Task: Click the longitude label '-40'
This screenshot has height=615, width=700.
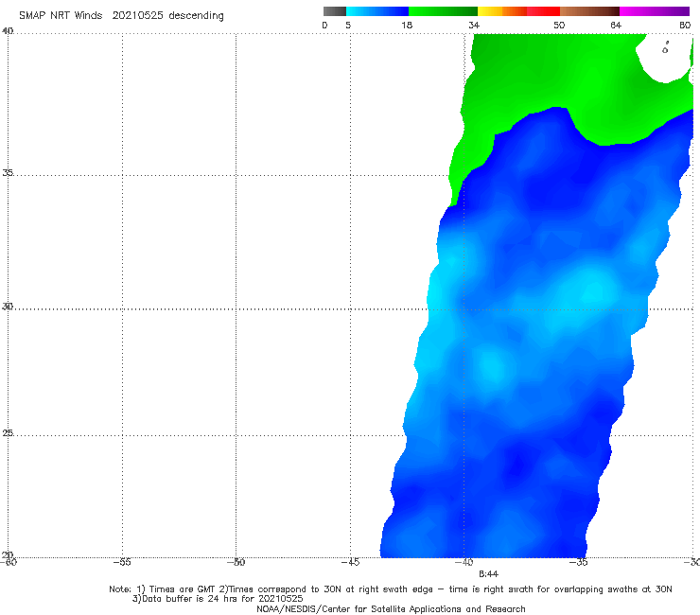Action: point(464,562)
